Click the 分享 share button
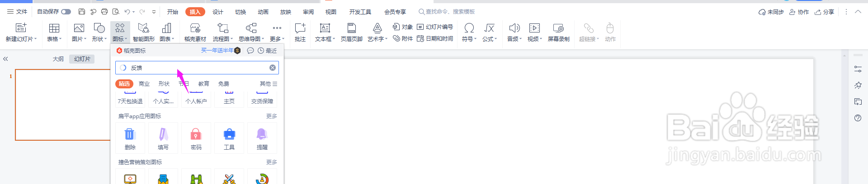Screen dimensions: 868x184 click(x=825, y=12)
